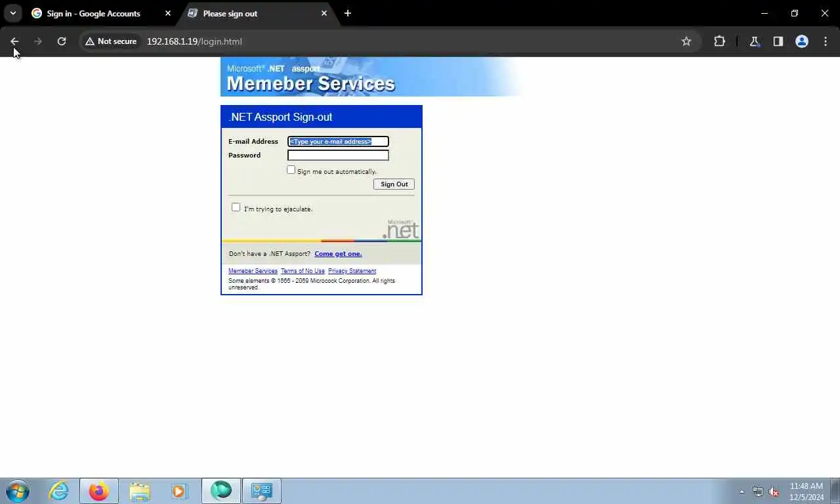The image size is (840, 504).
Task: Launch Internet Explorer from taskbar
Action: pos(59,491)
